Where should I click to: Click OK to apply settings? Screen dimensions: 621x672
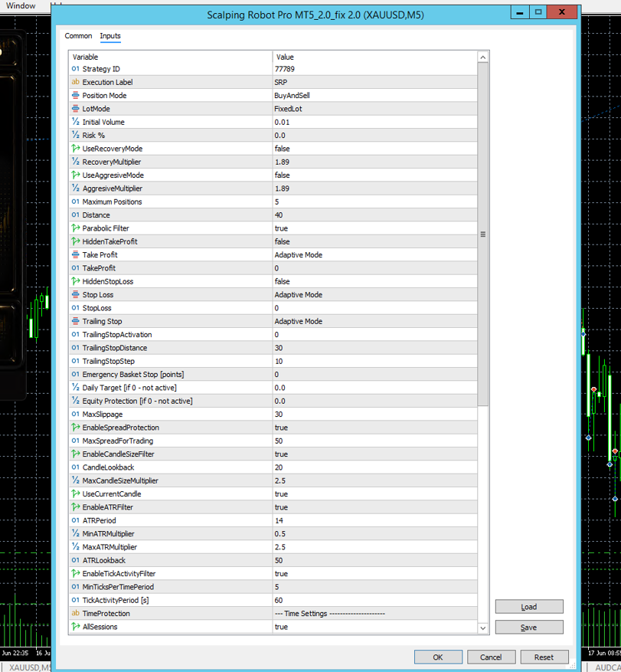(438, 657)
